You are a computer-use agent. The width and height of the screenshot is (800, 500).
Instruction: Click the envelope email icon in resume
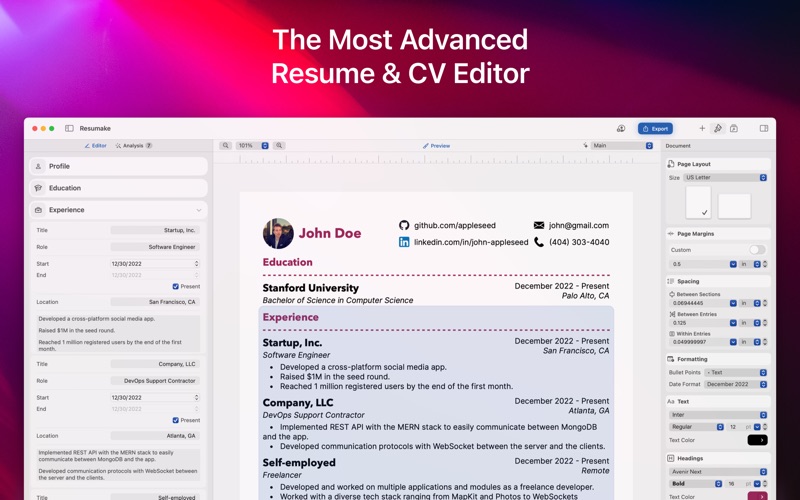click(x=539, y=226)
